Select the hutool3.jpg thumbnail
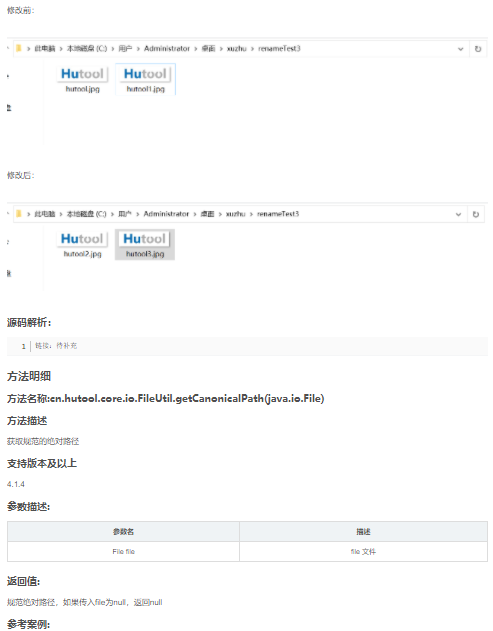The image size is (493, 631). coord(145,244)
